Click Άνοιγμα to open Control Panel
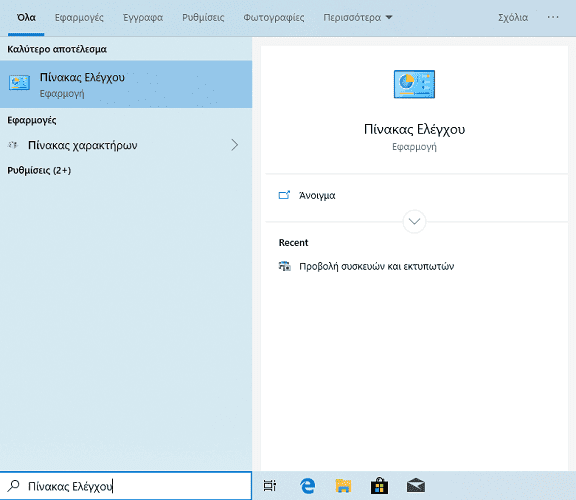Image resolution: width=576 pixels, height=500 pixels. click(317, 195)
